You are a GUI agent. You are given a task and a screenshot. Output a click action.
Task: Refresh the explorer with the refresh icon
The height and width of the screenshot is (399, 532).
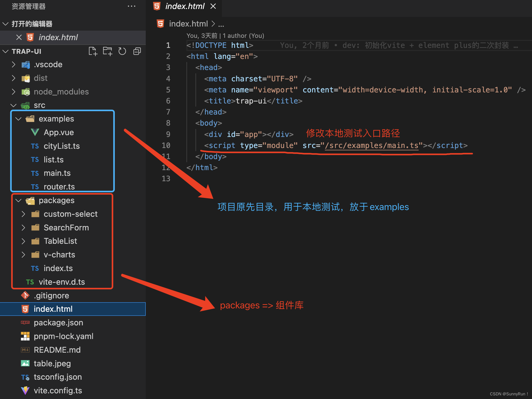pos(122,51)
